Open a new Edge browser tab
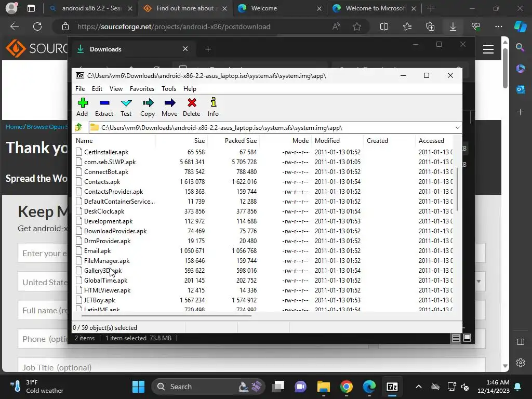Viewport: 532px width, 399px height. 431,8
